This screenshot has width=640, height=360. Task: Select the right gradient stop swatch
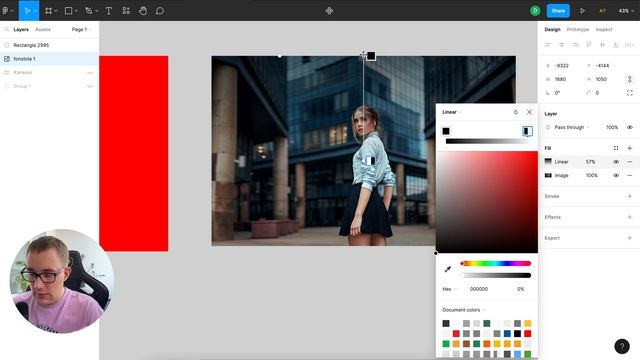527,131
